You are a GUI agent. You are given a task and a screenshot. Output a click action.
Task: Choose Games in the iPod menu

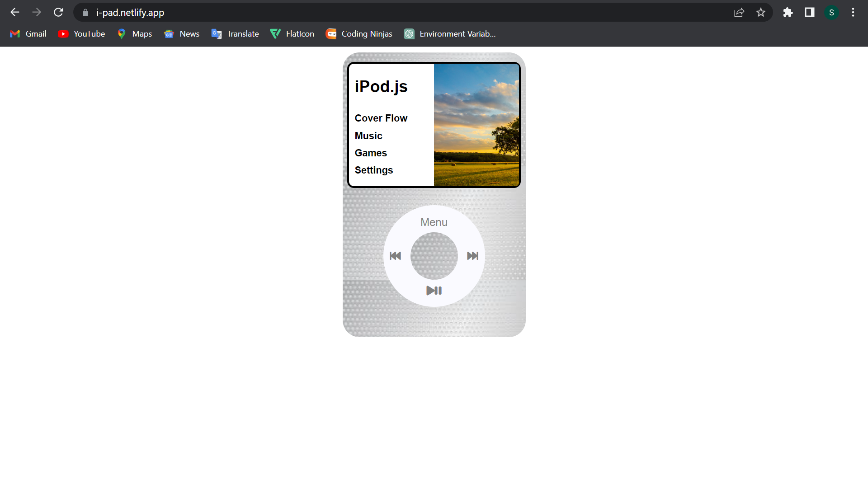[371, 153]
